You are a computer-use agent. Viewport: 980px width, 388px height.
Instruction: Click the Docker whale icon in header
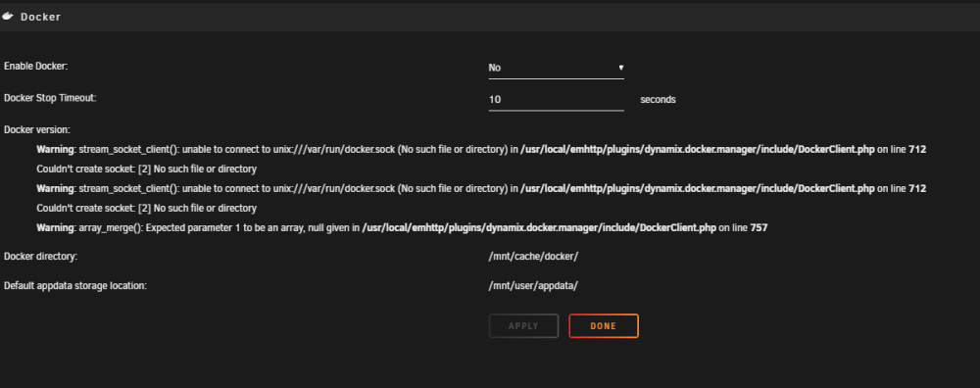click(8, 17)
